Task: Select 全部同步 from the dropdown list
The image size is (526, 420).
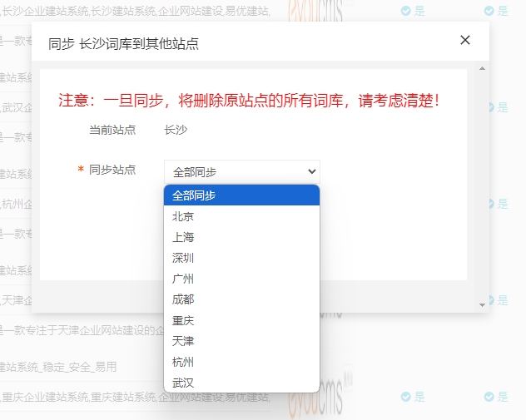Action: tap(241, 195)
